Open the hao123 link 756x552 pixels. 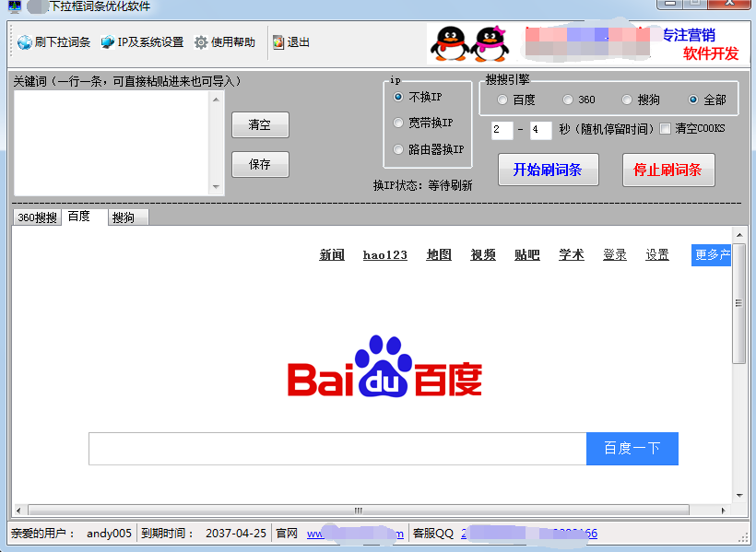[x=384, y=254]
